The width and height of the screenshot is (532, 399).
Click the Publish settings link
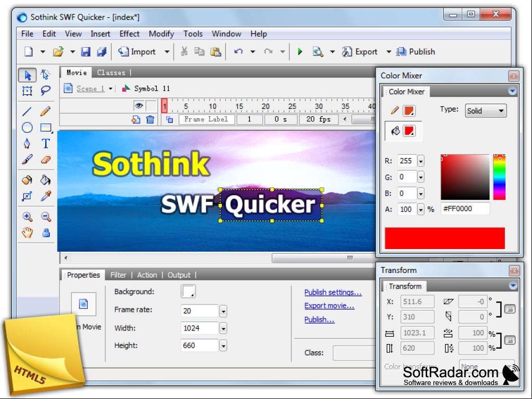(x=333, y=292)
